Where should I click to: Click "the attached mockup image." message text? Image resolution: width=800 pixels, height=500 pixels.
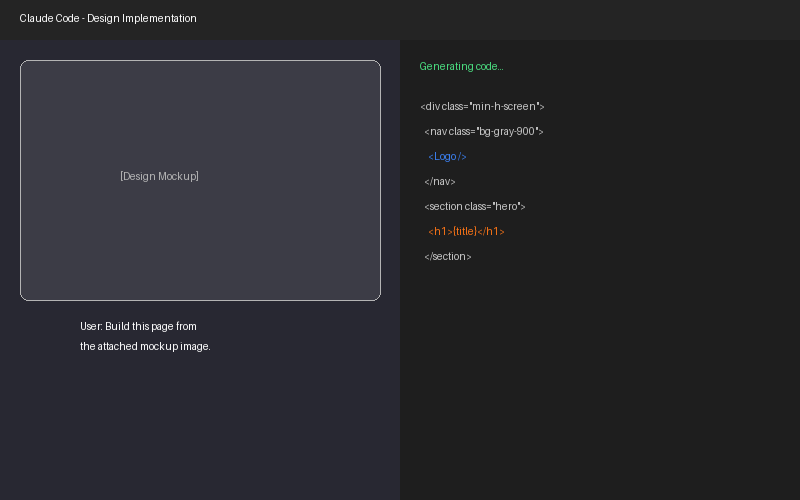(x=145, y=347)
